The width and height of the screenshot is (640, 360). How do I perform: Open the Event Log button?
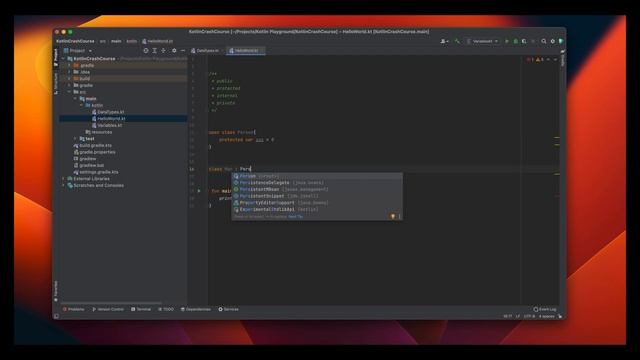point(545,309)
